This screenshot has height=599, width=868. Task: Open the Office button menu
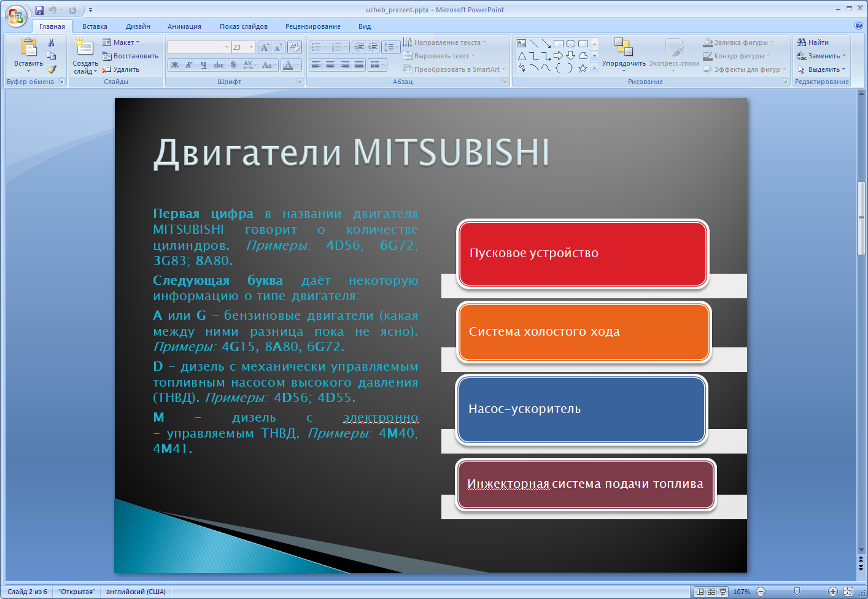click(x=16, y=16)
